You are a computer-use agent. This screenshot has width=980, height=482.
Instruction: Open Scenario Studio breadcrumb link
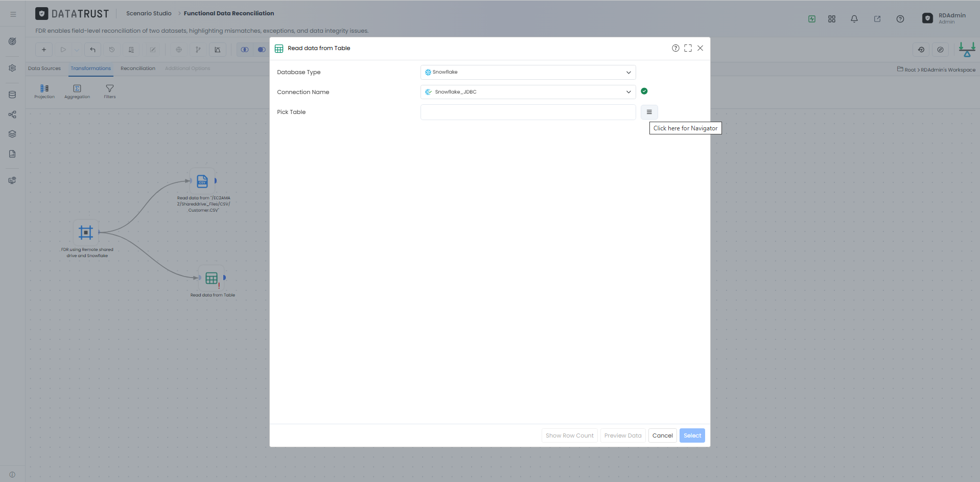coord(149,13)
